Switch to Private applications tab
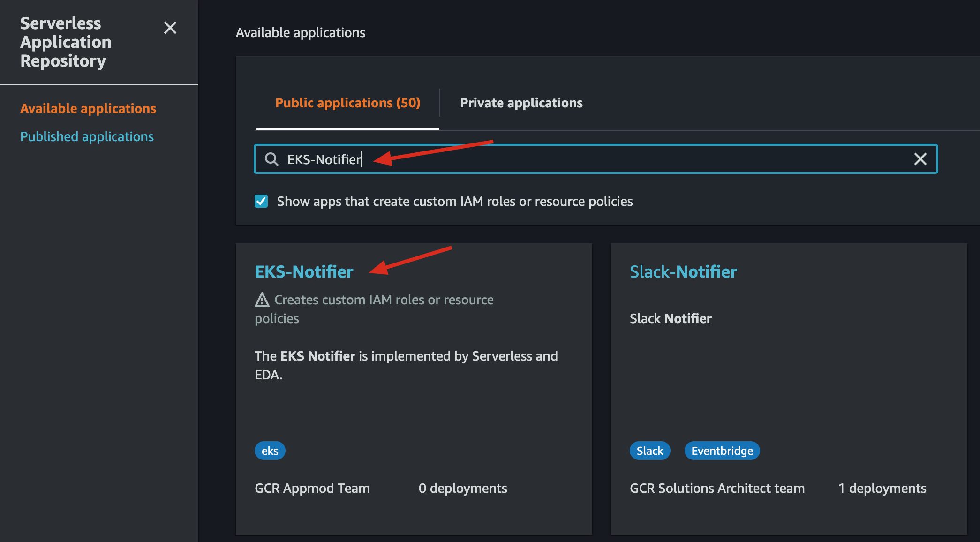 pos(521,103)
